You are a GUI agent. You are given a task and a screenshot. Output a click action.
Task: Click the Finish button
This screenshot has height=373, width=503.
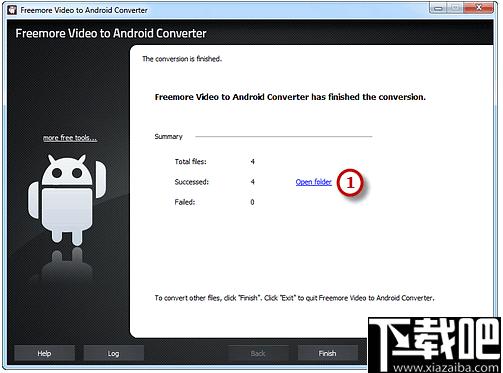click(x=327, y=353)
